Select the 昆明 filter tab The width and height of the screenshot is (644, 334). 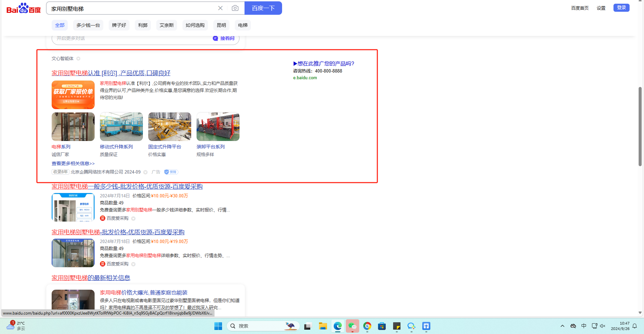(221, 25)
